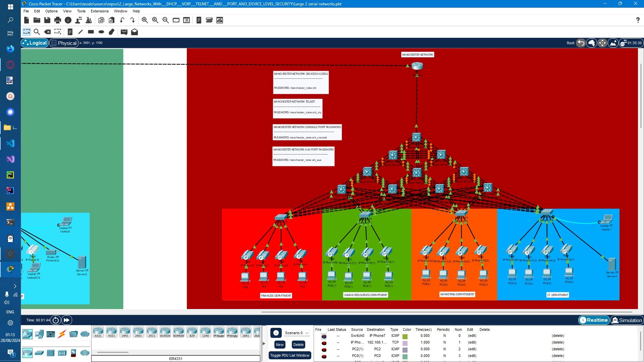
Task: Select the 4331 router model
Action: coord(98,332)
